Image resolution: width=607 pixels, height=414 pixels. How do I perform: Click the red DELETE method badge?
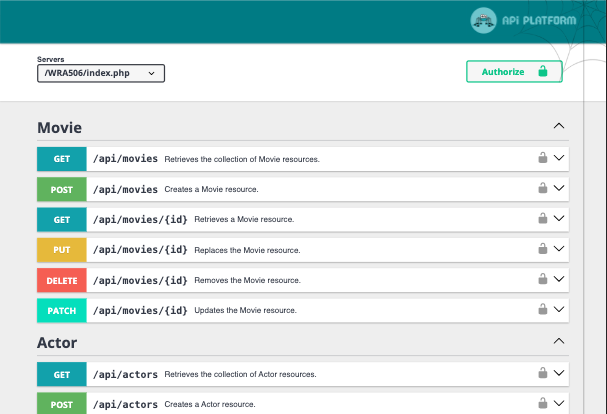[62, 280]
